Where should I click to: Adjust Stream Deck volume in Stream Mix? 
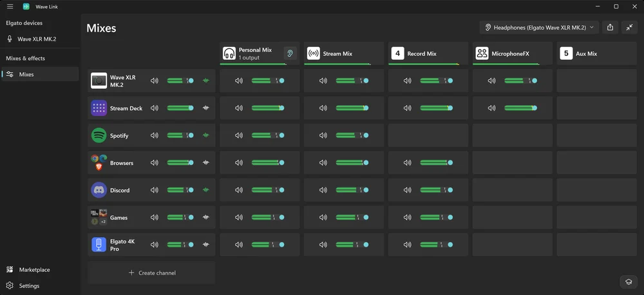pos(352,108)
